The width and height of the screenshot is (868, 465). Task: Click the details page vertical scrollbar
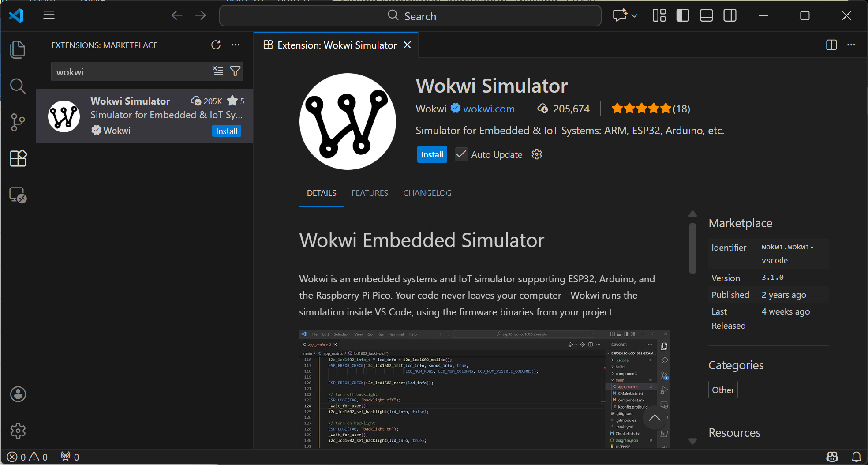(x=692, y=248)
